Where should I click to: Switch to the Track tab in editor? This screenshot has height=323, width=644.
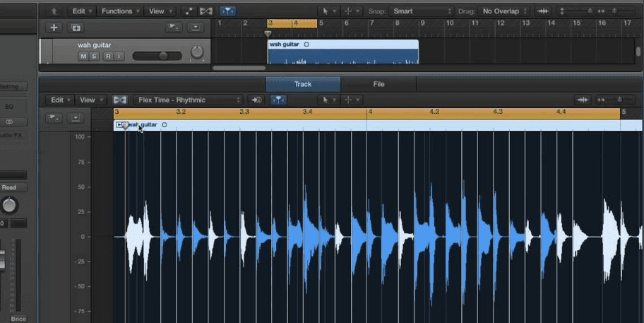[x=303, y=84]
